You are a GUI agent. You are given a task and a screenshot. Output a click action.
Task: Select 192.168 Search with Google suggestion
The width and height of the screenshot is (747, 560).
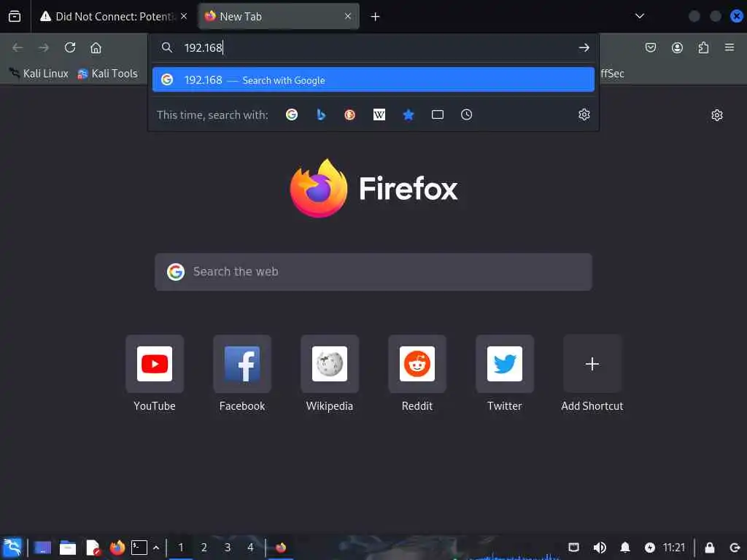(373, 79)
